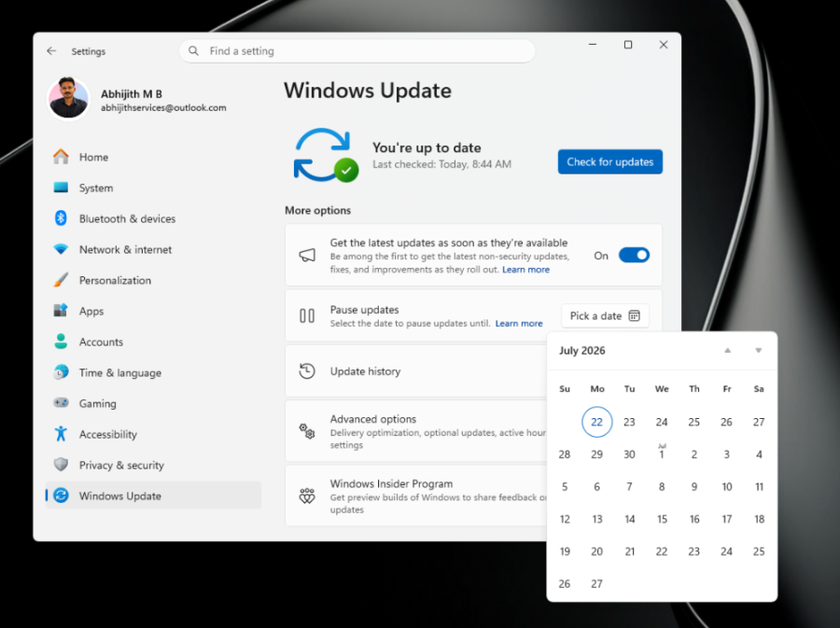Click the Windows Update sync icon in sidebar
Viewport: 840px width, 628px height.
pos(61,495)
